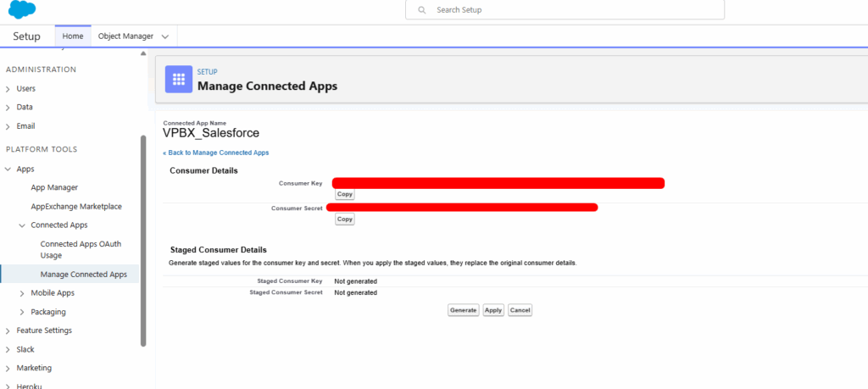Expand the Slack section
This screenshot has height=389, width=868.
tap(8, 350)
